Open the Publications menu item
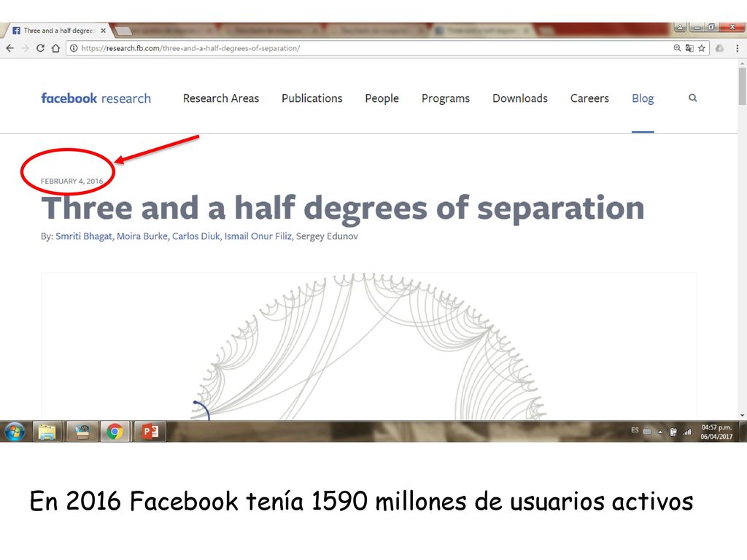Screen dimensions: 747x560 click(x=312, y=98)
